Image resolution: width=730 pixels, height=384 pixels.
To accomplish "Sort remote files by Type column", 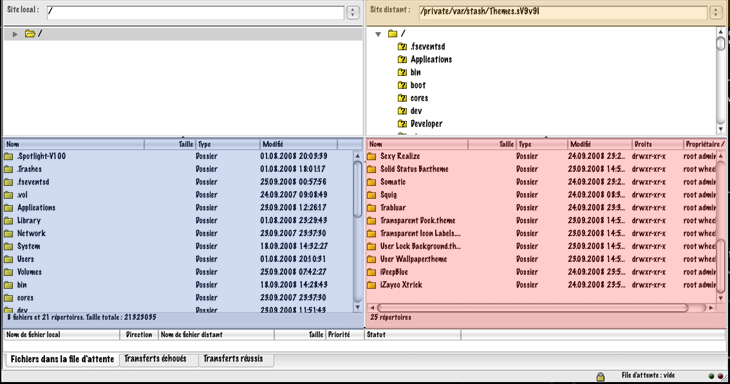I will pos(541,144).
